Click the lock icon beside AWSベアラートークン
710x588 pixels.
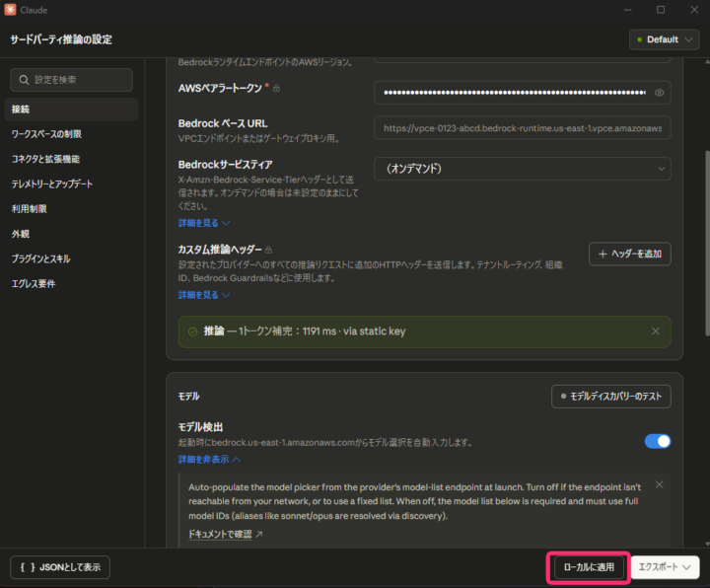pos(276,89)
